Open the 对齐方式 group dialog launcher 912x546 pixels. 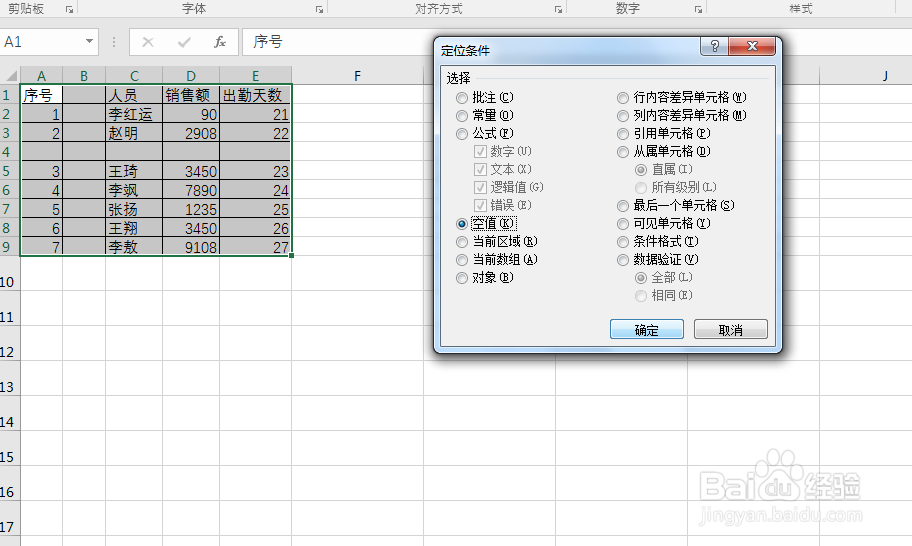558,9
